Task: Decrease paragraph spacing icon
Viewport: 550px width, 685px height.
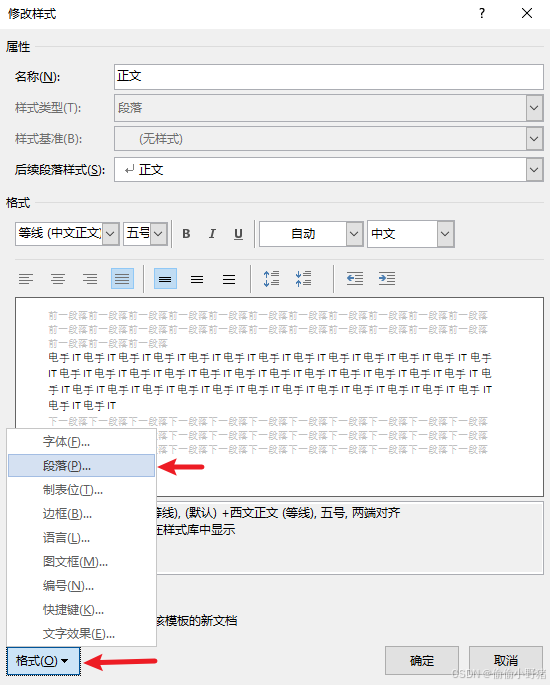Action: [303, 279]
